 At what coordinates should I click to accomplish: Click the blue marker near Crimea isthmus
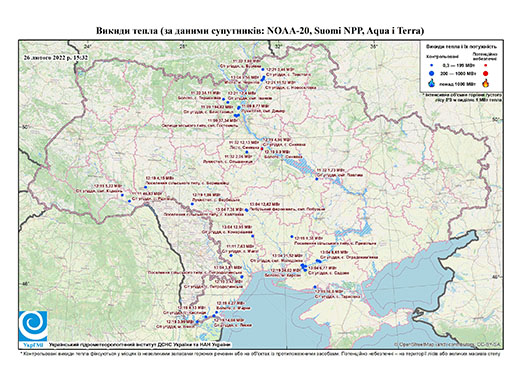[315, 287]
